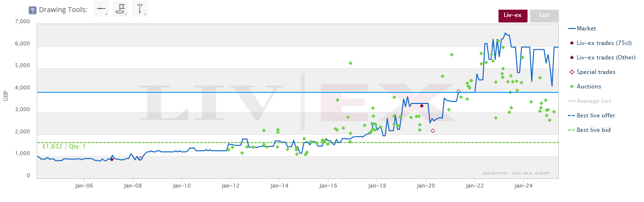
Task: Click the help question mark icon
Action: [33, 10]
